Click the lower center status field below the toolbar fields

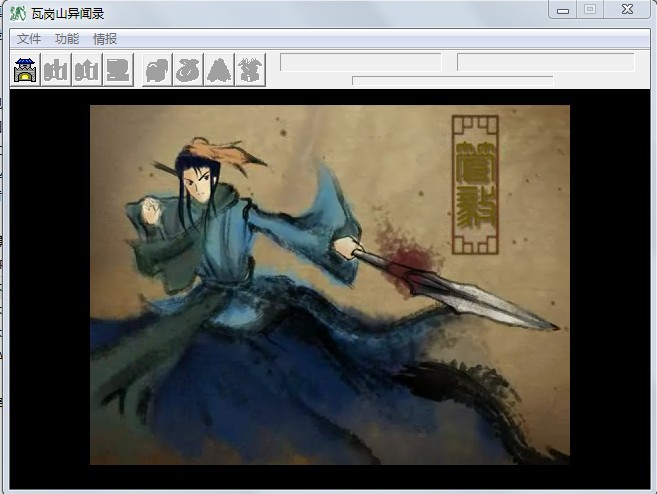452,81
